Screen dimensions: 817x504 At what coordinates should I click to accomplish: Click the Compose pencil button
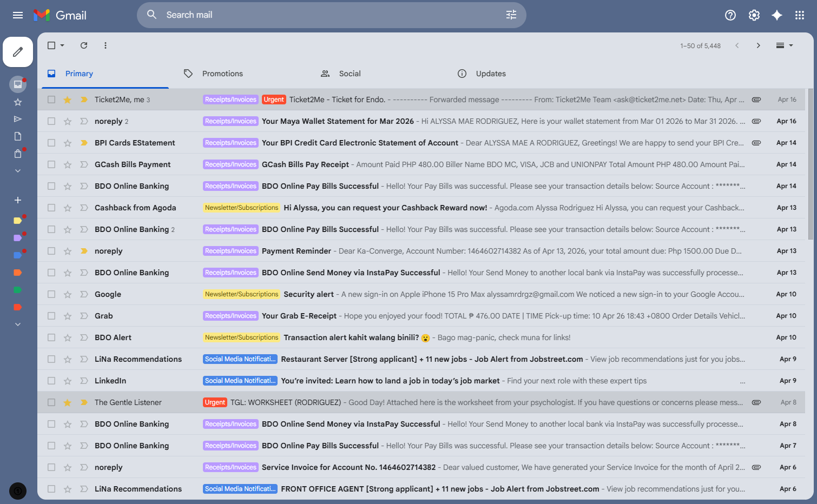pos(18,52)
